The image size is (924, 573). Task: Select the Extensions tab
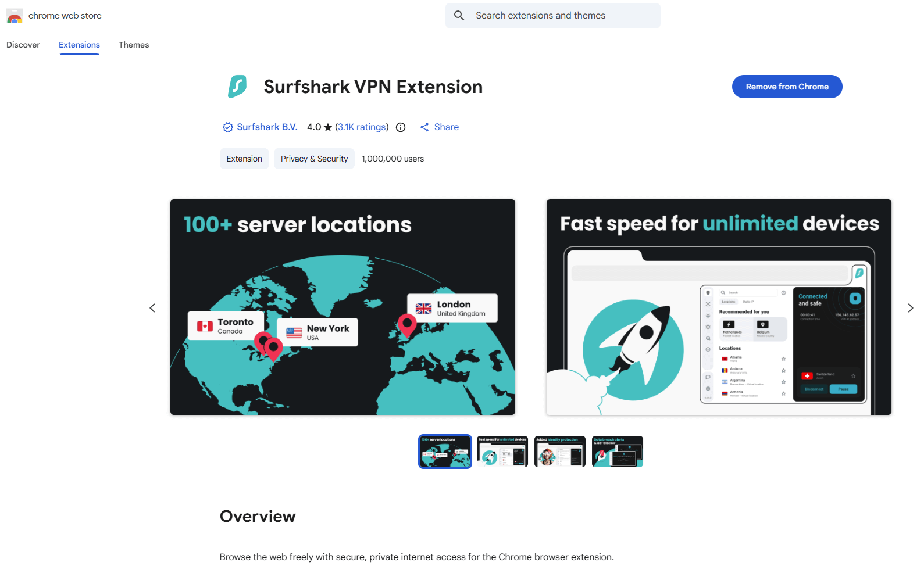coord(79,45)
